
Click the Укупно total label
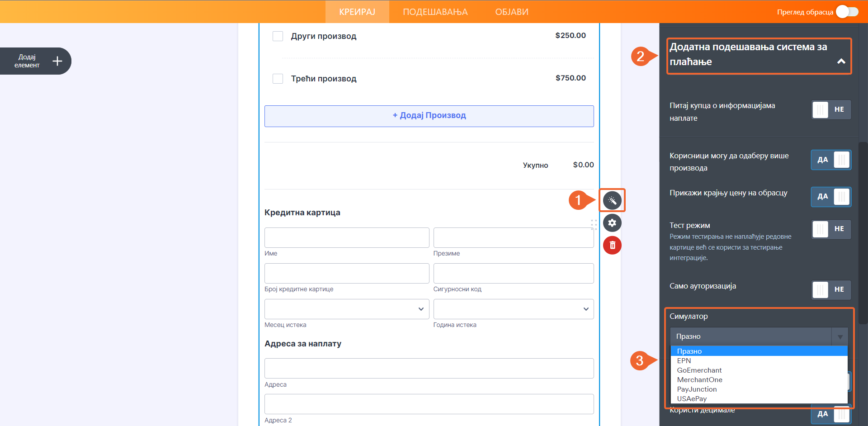point(535,165)
